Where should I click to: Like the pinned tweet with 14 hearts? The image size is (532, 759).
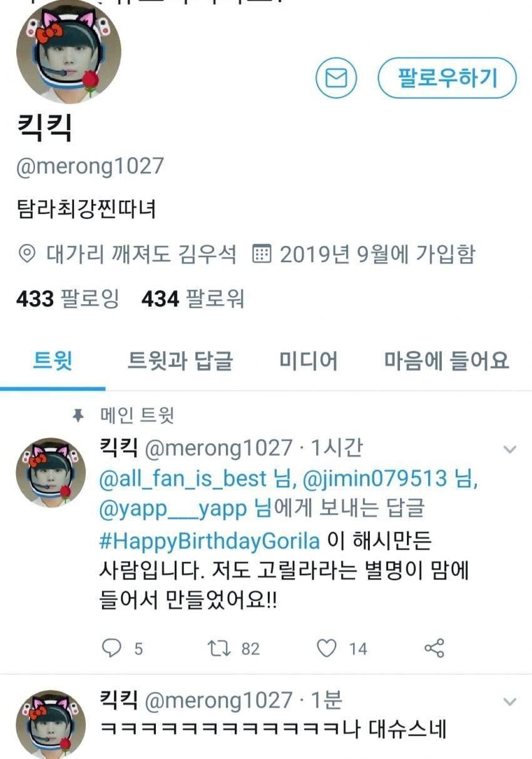(327, 648)
